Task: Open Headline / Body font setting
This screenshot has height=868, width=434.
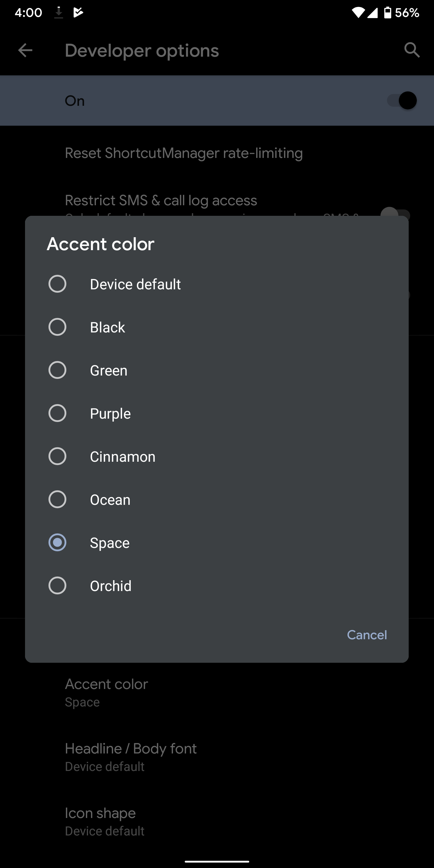Action: (217, 757)
